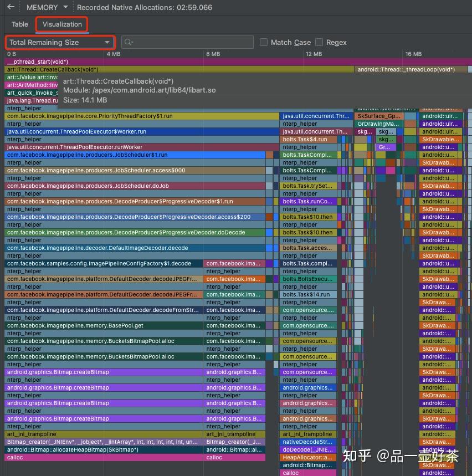Click the search magnifier icon

pyautogui.click(x=129, y=42)
